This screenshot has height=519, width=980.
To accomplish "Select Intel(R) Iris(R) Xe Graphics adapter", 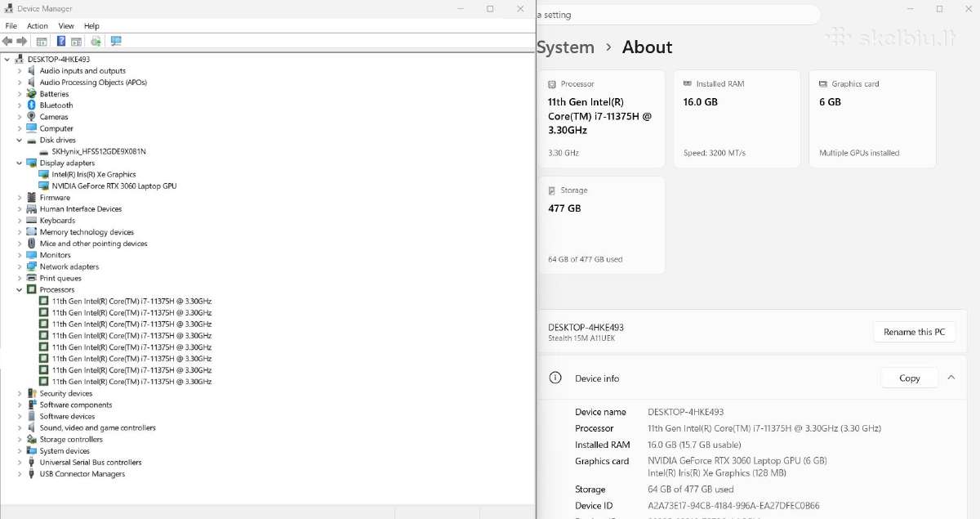I will click(x=94, y=174).
